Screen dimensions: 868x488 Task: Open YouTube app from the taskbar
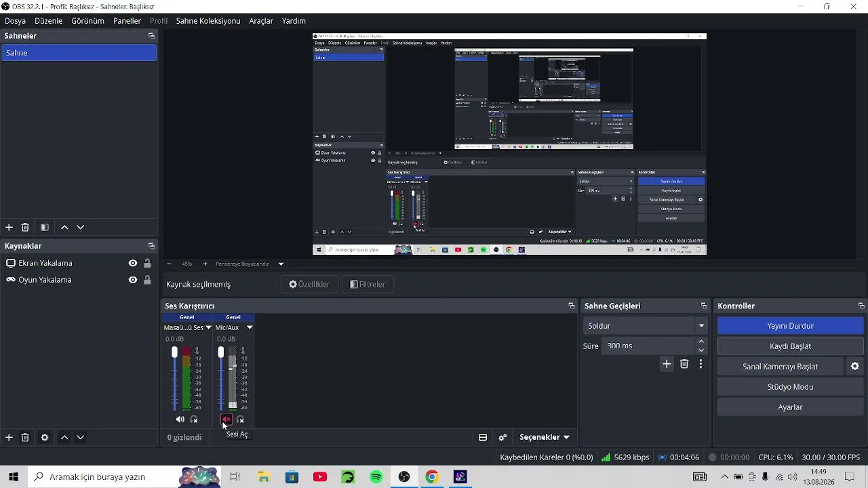pos(320,477)
